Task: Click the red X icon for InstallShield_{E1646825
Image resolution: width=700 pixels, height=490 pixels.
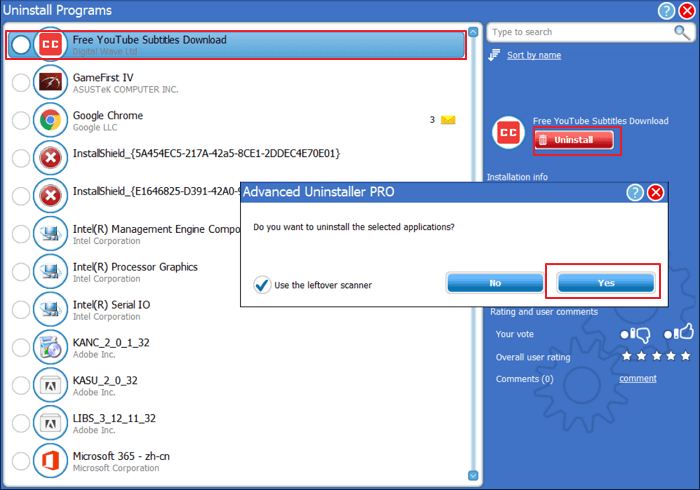Action: (50, 196)
